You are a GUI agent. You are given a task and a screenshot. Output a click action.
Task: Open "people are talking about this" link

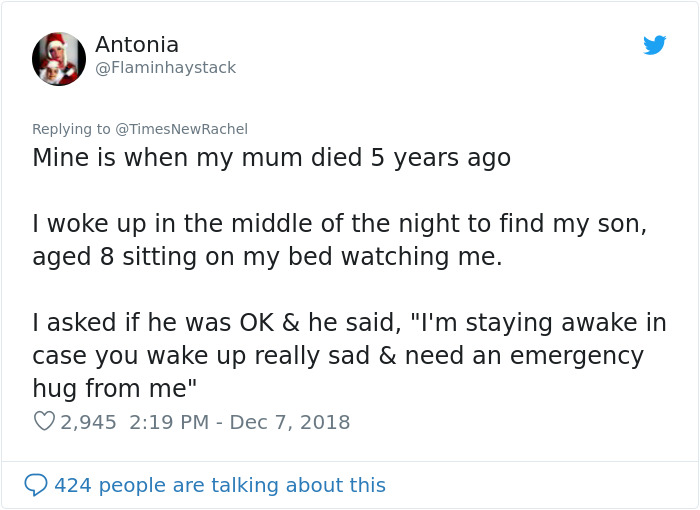click(244, 485)
